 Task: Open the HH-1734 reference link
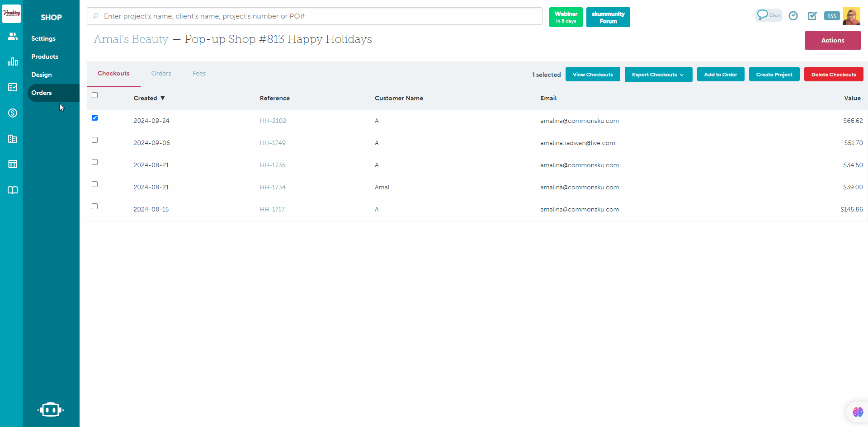point(273,187)
